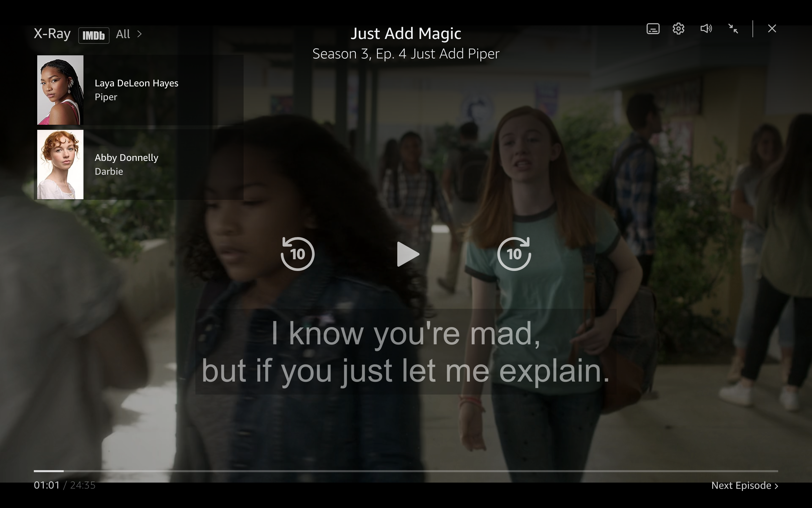
Task: Click the IMDb logo in X-Ray
Action: tap(94, 35)
